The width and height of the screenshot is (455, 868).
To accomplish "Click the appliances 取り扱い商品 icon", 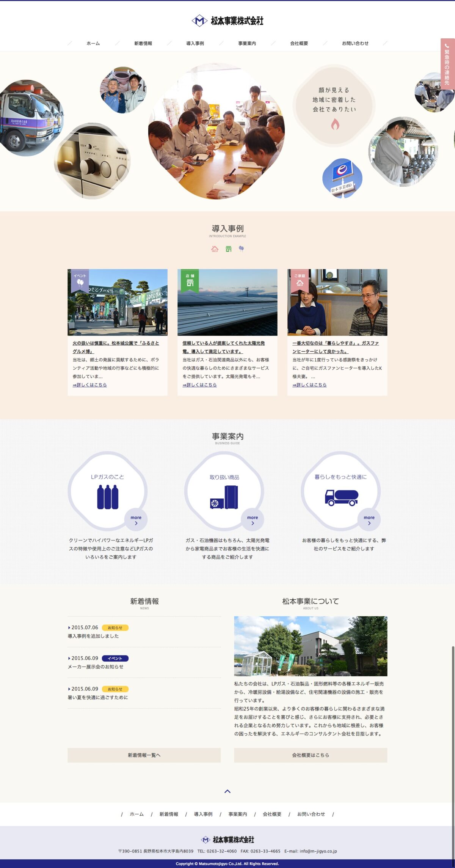I will tap(224, 497).
